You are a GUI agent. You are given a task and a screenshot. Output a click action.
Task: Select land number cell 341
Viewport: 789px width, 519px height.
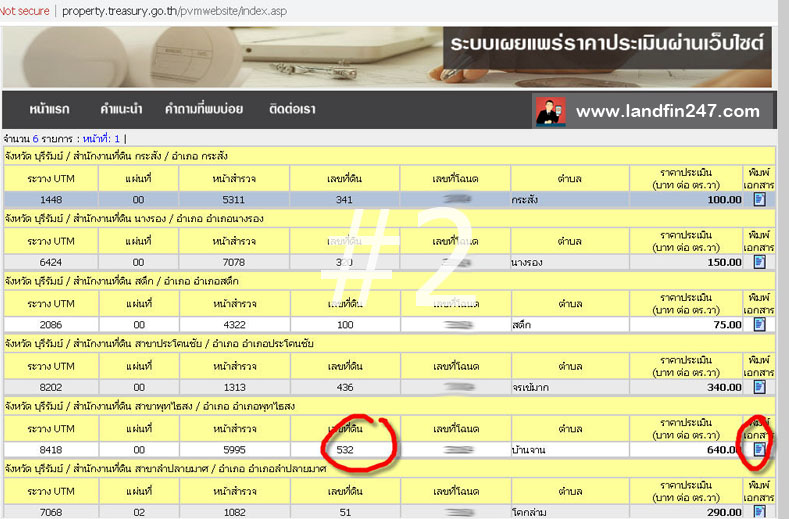click(x=345, y=199)
